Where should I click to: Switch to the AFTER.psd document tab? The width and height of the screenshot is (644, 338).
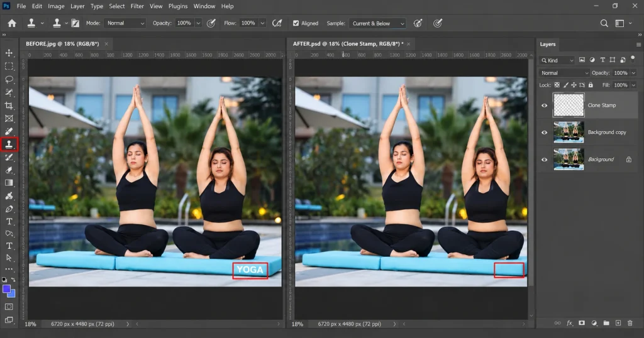coord(348,44)
